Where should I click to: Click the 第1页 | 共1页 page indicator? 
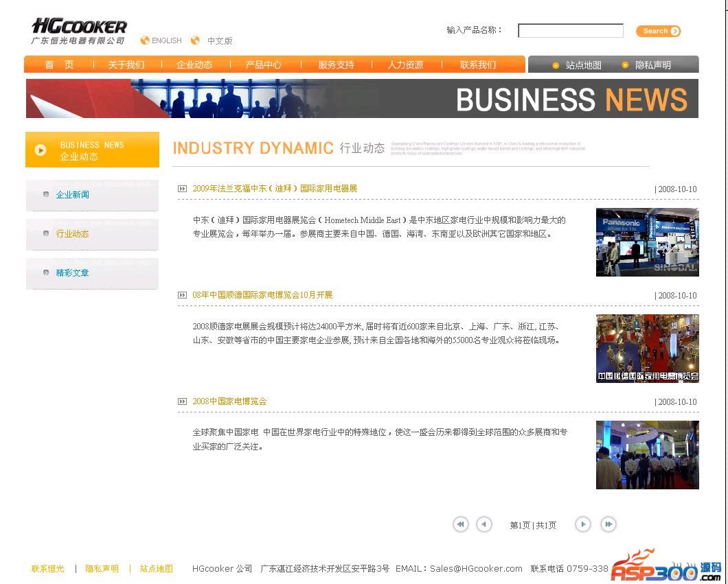click(533, 526)
